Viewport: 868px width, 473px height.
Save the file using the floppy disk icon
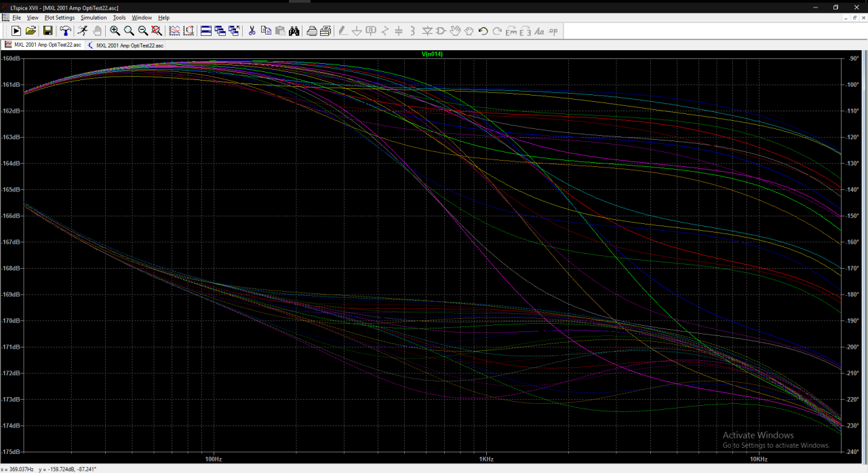click(x=48, y=31)
